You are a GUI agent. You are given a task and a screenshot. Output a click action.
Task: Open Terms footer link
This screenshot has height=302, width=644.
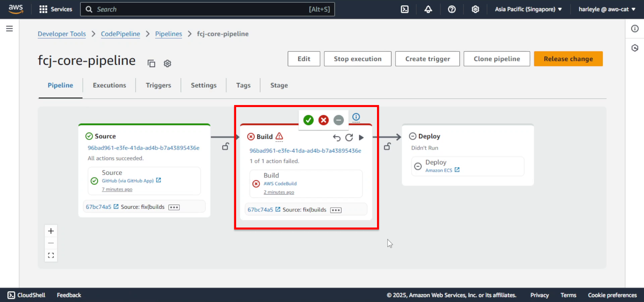(568, 295)
